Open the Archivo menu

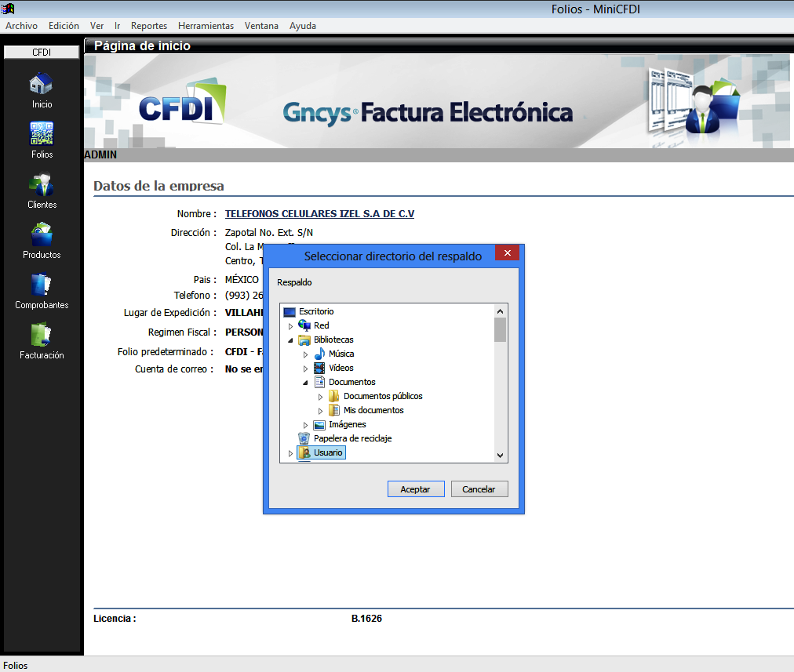tap(21, 26)
